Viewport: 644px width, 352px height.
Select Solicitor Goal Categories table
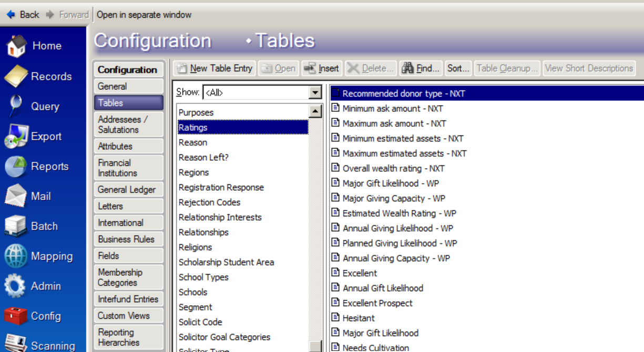point(243,337)
